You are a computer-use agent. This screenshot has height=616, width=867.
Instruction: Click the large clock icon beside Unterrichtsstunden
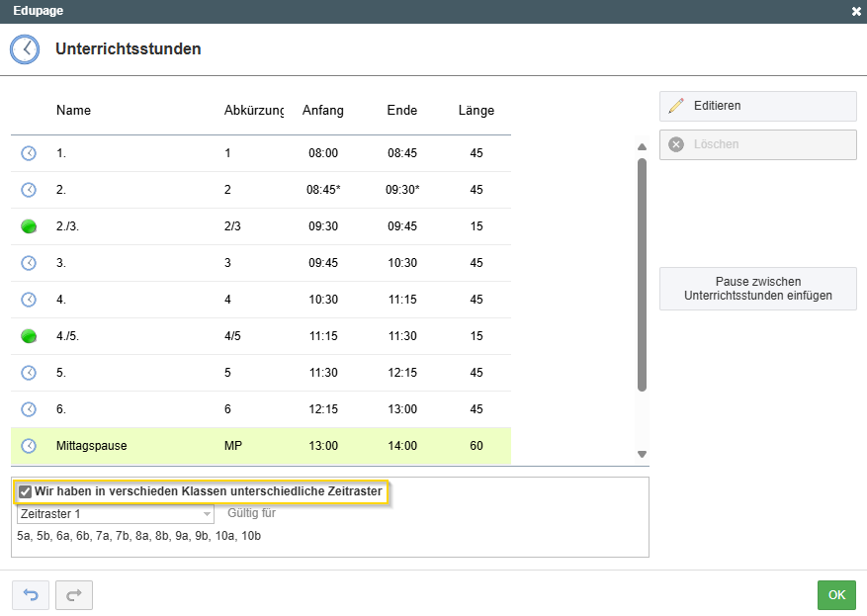pos(25,49)
